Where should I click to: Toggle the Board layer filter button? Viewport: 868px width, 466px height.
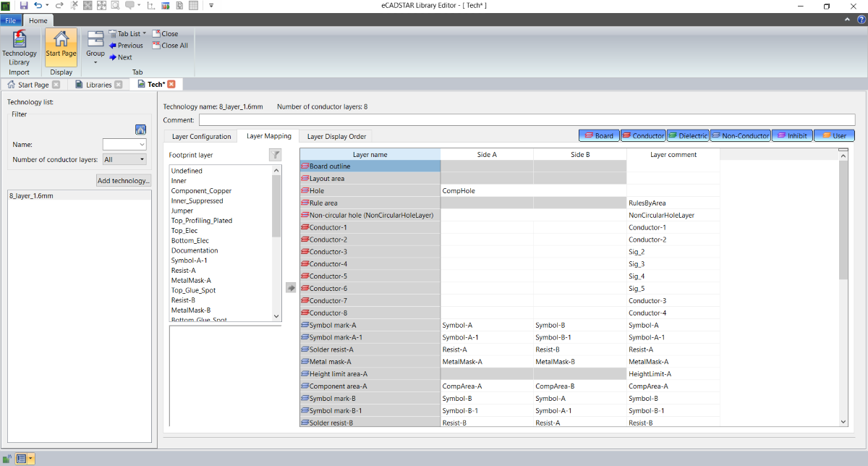coord(599,135)
